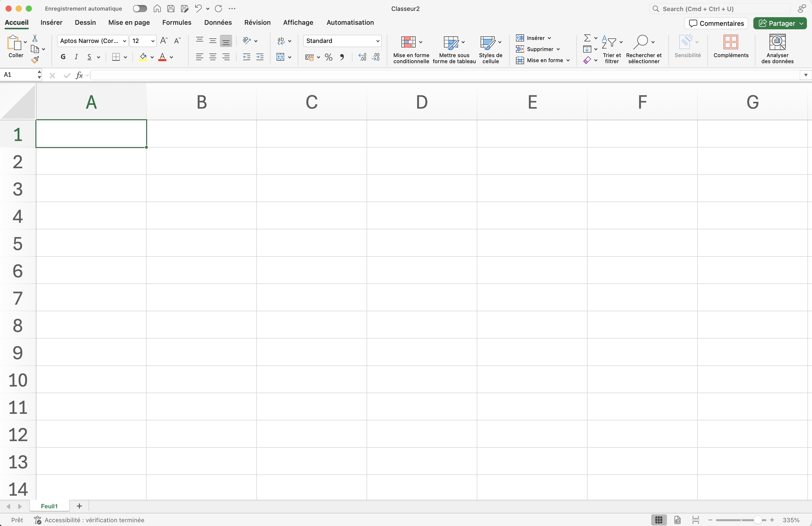
Task: Click the center align text icon
Action: pos(213,57)
